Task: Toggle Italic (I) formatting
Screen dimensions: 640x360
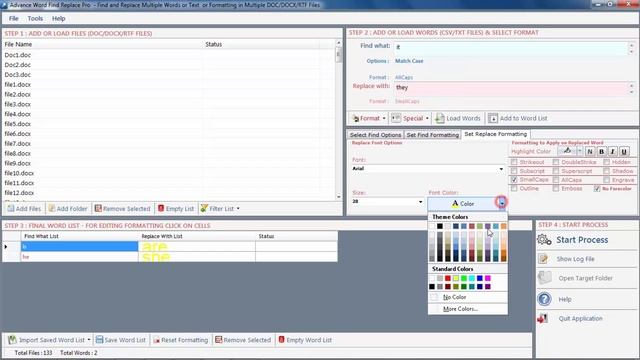Action: (613, 151)
